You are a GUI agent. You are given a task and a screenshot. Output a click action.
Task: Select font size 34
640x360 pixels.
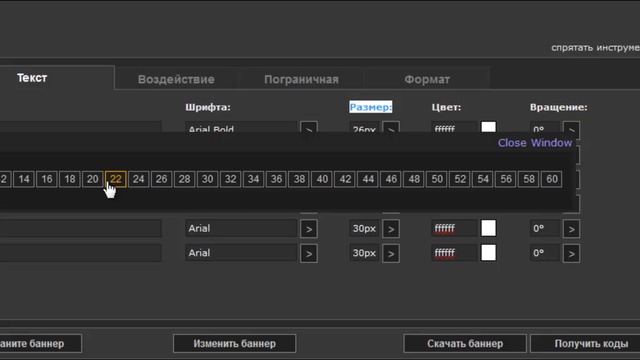[253, 179]
